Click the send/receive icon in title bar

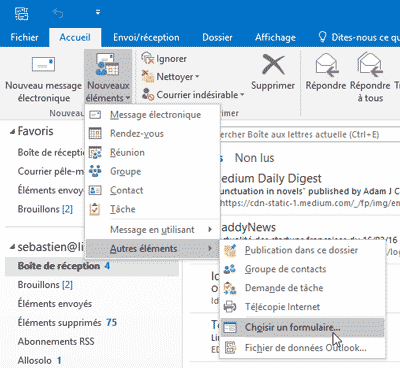pos(22,13)
